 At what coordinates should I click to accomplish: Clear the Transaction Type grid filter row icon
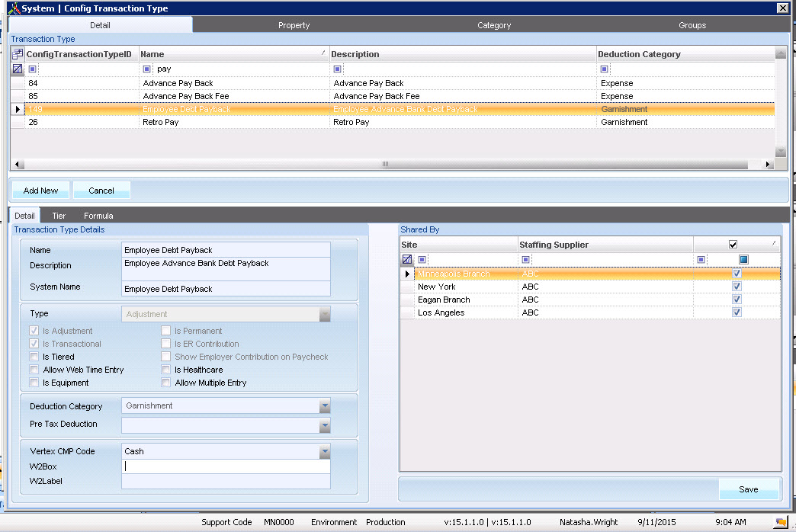(x=18, y=69)
